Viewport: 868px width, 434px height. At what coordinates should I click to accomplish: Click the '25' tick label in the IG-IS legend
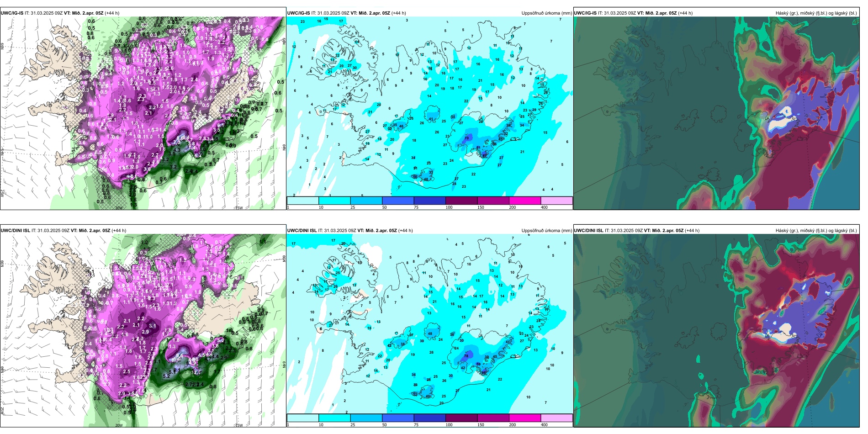tap(353, 207)
